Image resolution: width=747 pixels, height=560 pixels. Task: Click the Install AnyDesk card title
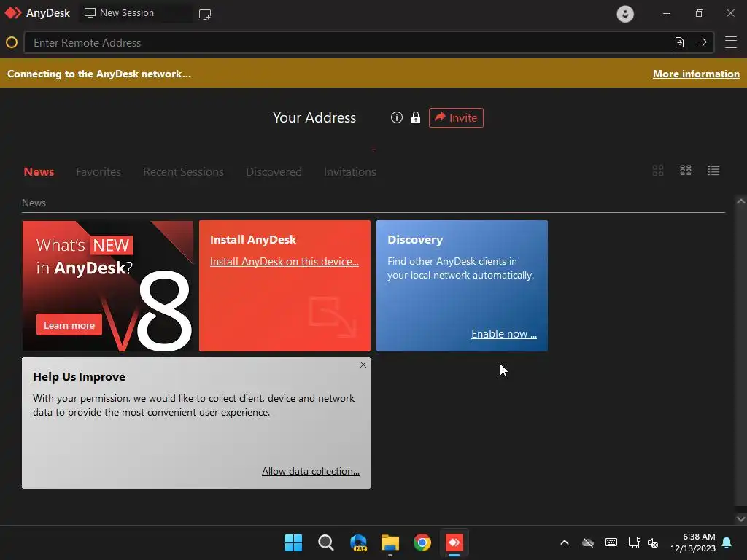tap(253, 239)
